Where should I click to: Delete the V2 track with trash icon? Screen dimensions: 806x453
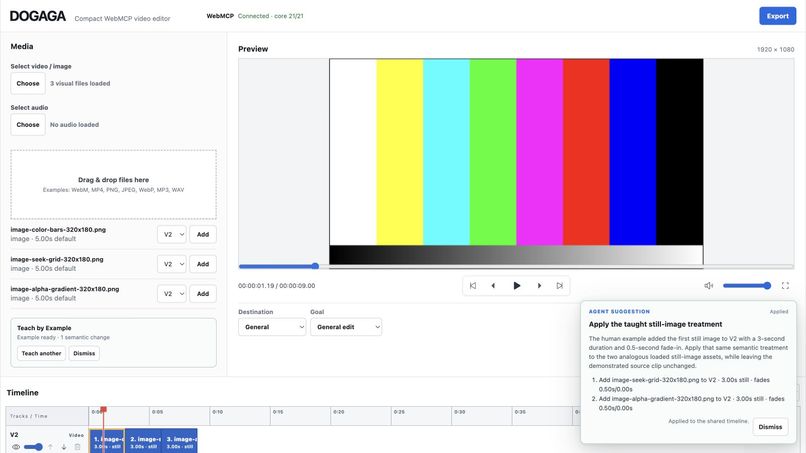(x=78, y=447)
